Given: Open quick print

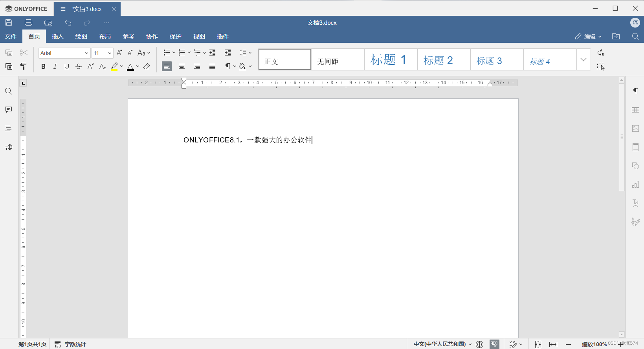Looking at the screenshot, I should tap(48, 22).
